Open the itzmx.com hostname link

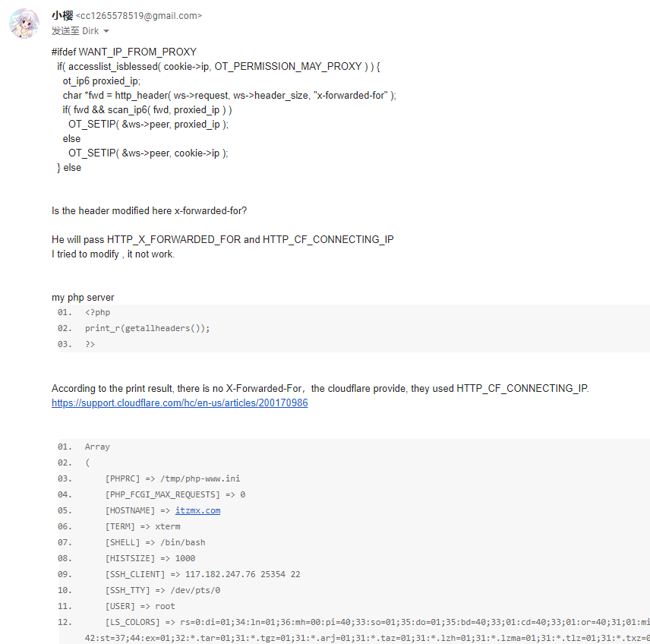197,510
